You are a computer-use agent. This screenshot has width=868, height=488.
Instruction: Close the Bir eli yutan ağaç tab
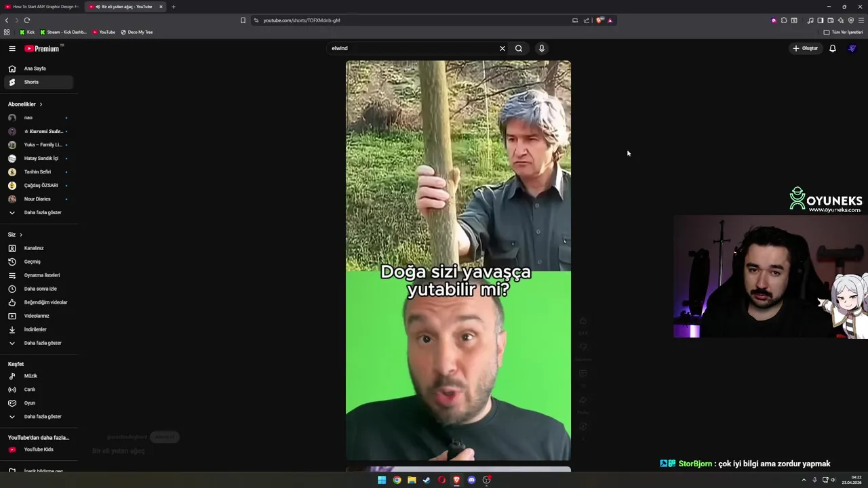pyautogui.click(x=161, y=7)
